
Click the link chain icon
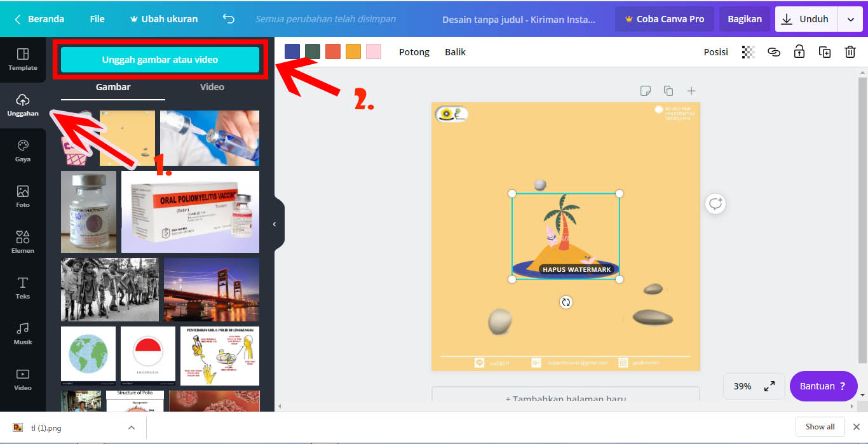(x=774, y=52)
